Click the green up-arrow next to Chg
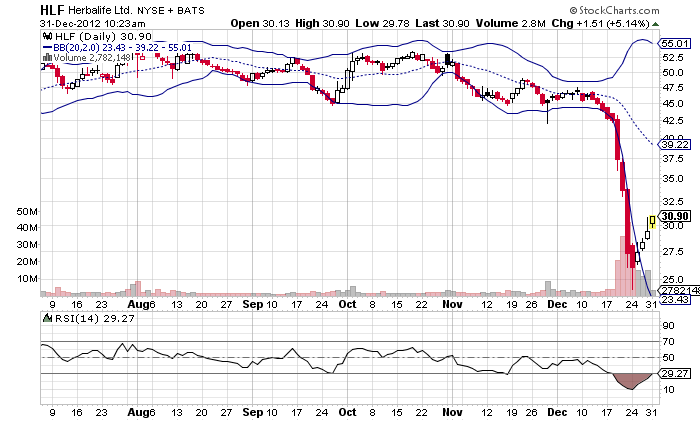This screenshot has height=421, width=700. (x=655, y=24)
